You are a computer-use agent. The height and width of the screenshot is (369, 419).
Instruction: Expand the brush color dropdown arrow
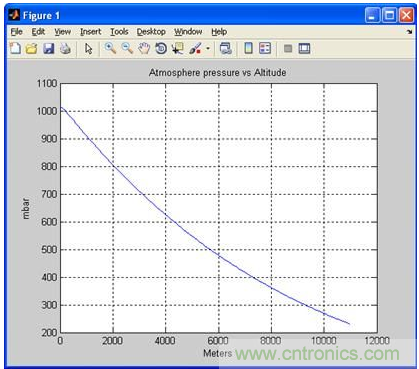(x=208, y=49)
